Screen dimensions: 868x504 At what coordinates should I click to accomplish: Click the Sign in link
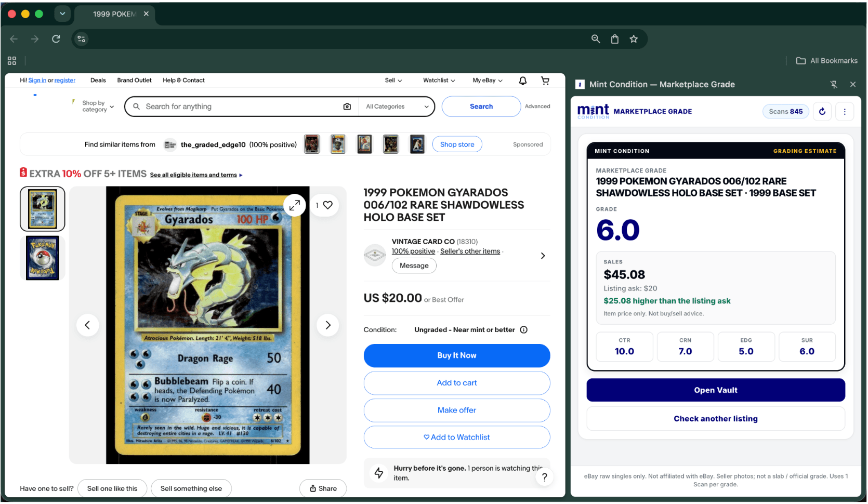37,81
